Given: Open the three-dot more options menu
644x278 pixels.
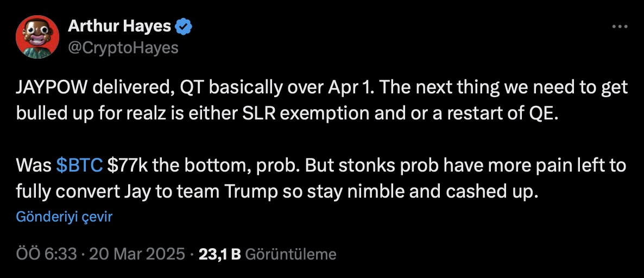Looking at the screenshot, I should click(x=620, y=26).
